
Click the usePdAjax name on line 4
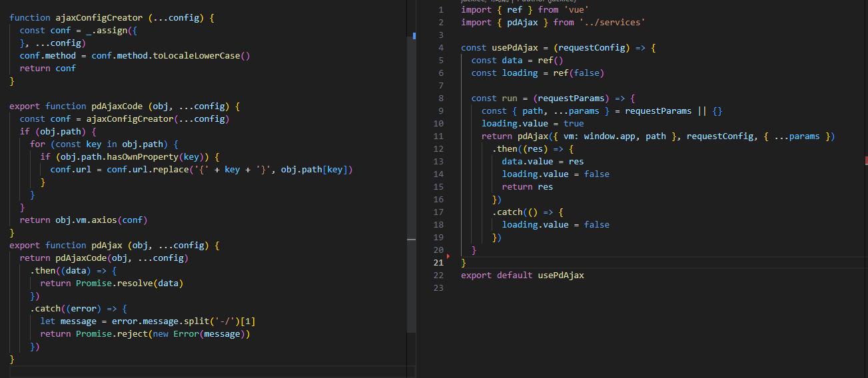[515, 48]
